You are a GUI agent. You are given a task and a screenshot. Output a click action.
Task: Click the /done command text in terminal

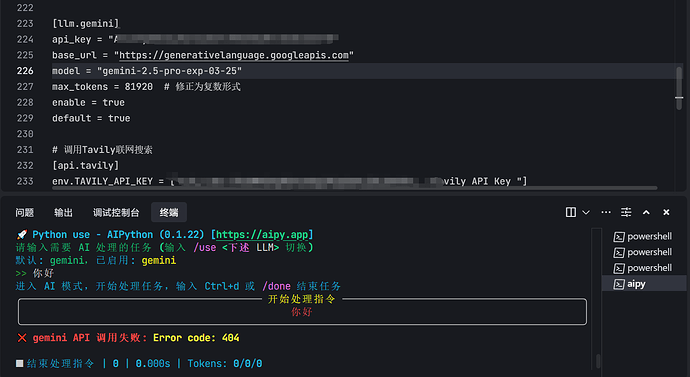pos(276,286)
